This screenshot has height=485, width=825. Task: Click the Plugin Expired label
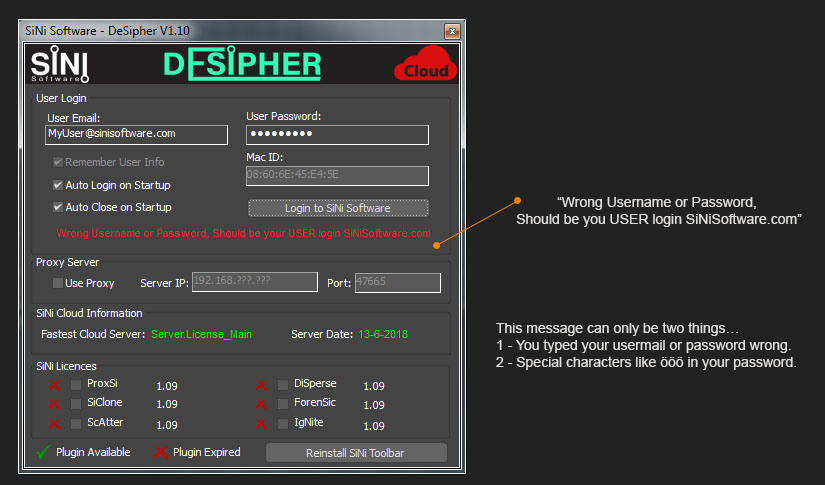coord(207,452)
